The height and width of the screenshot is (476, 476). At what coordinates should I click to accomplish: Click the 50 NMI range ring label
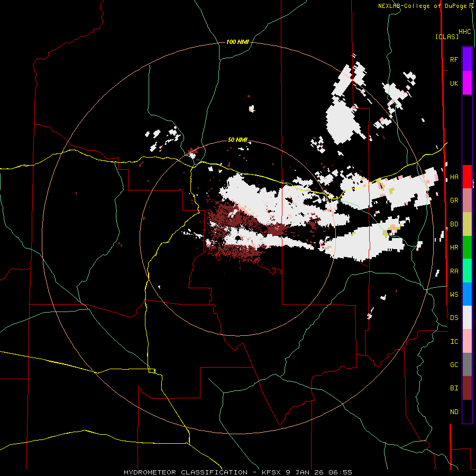pyautogui.click(x=237, y=140)
